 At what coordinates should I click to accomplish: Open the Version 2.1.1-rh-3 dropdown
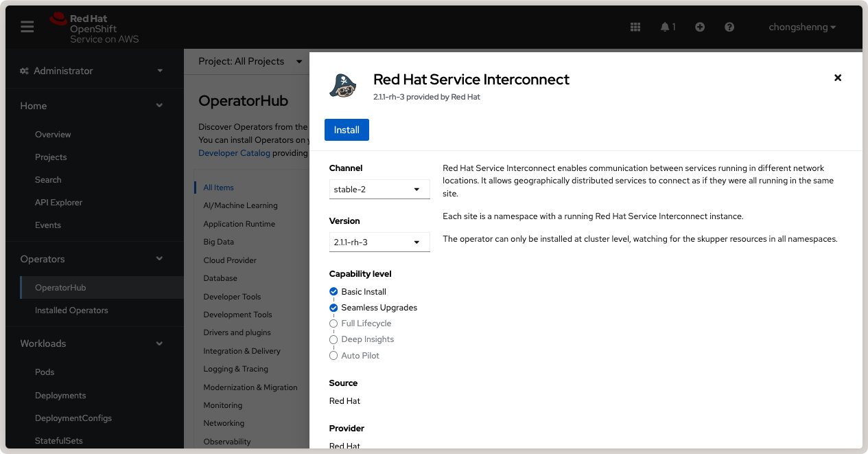tap(379, 242)
